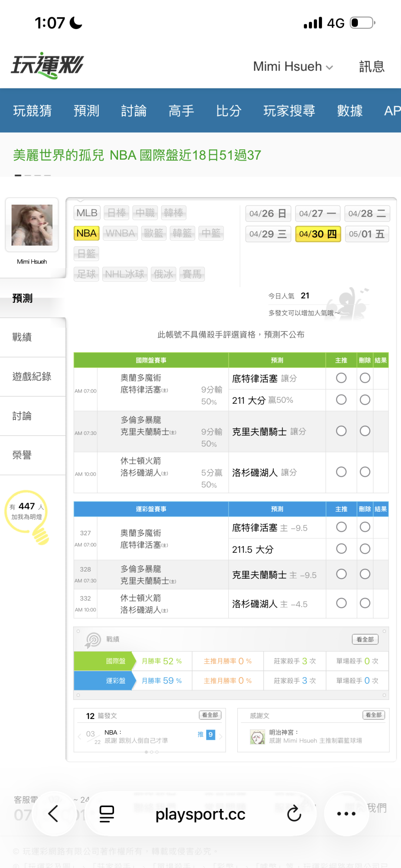This screenshot has height=868, width=401.
Task: Open the 預測 nav tab
Action: 87,111
